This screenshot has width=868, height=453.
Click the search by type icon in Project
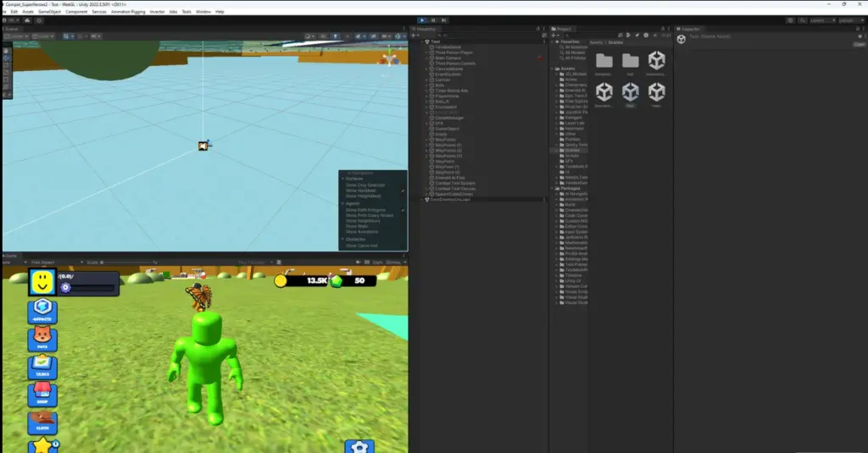(x=628, y=36)
